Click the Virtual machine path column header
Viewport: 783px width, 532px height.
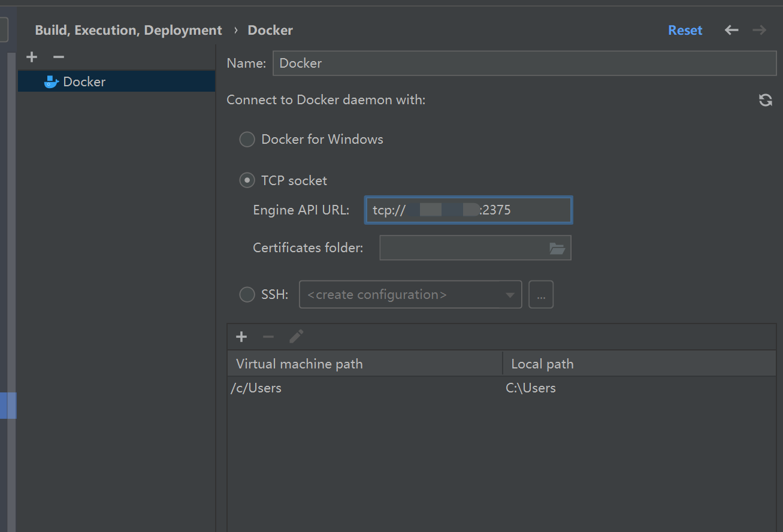coord(365,364)
